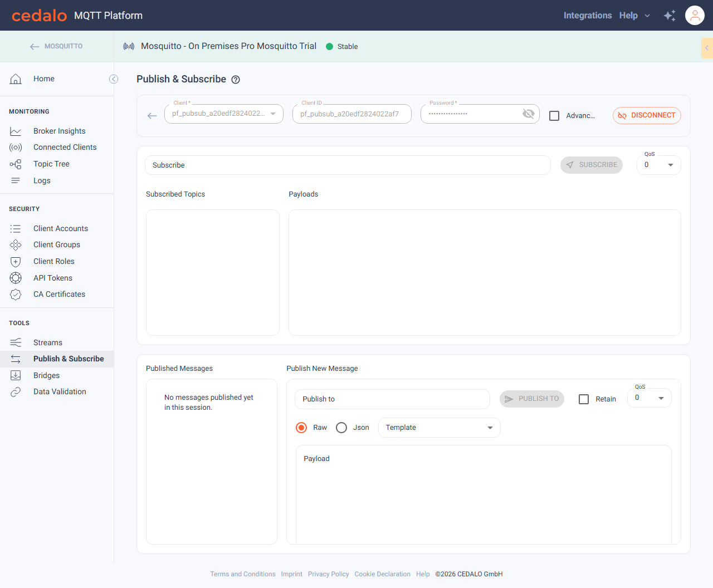Viewport: 713px width, 588px height.
Task: Open the user profile avatar icon
Action: point(695,16)
